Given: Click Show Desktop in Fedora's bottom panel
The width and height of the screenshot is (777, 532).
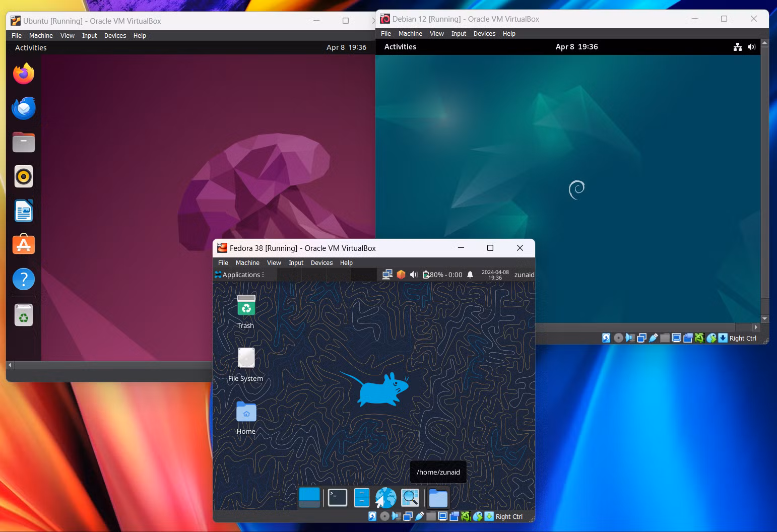Looking at the screenshot, I should click(x=309, y=497).
